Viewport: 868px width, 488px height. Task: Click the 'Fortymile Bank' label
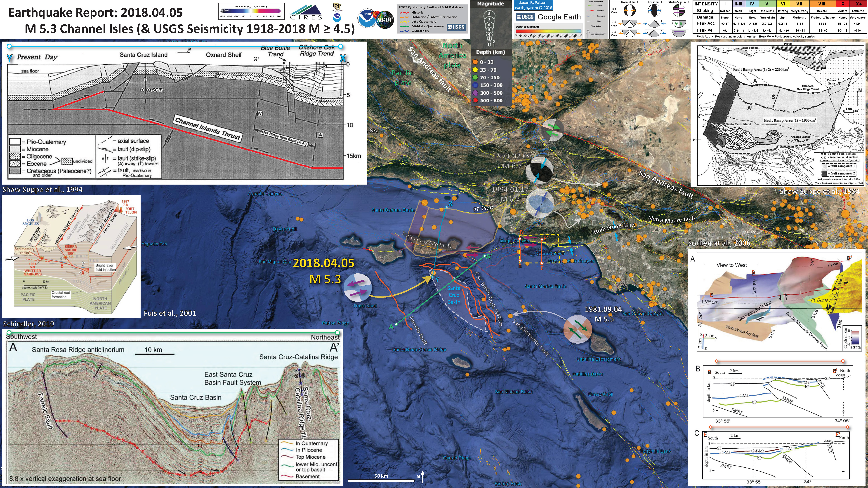pos(656,451)
